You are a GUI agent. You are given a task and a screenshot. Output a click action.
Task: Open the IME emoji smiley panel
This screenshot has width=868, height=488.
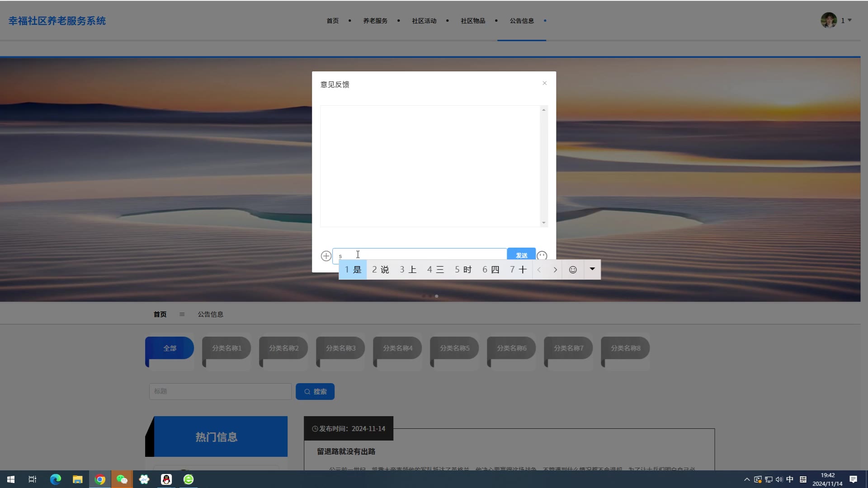tap(573, 270)
